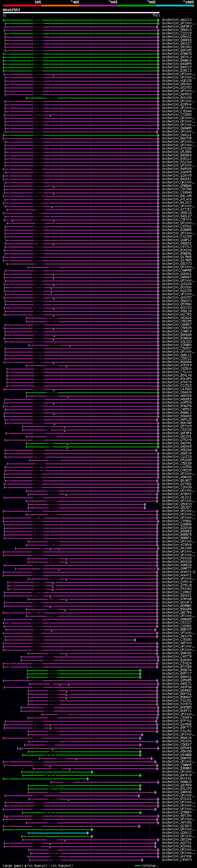The image size is (197, 868).
Task: Select UniRef100_Q4RW85 entry
Action: coord(177,128)
